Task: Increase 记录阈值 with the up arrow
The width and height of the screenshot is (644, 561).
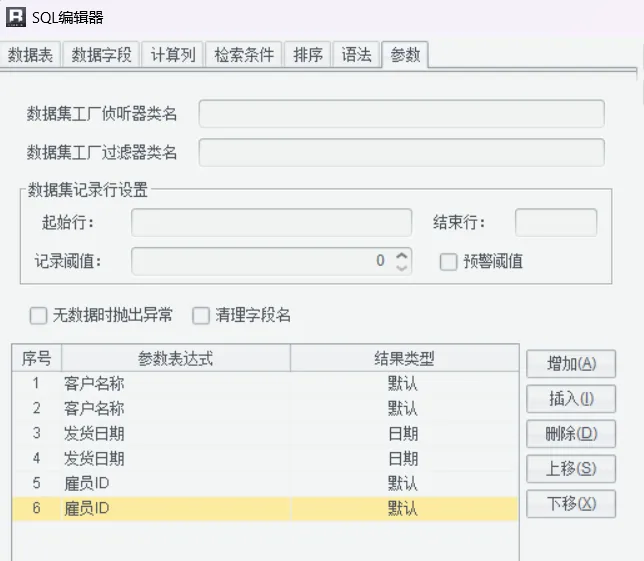Action: (x=402, y=256)
